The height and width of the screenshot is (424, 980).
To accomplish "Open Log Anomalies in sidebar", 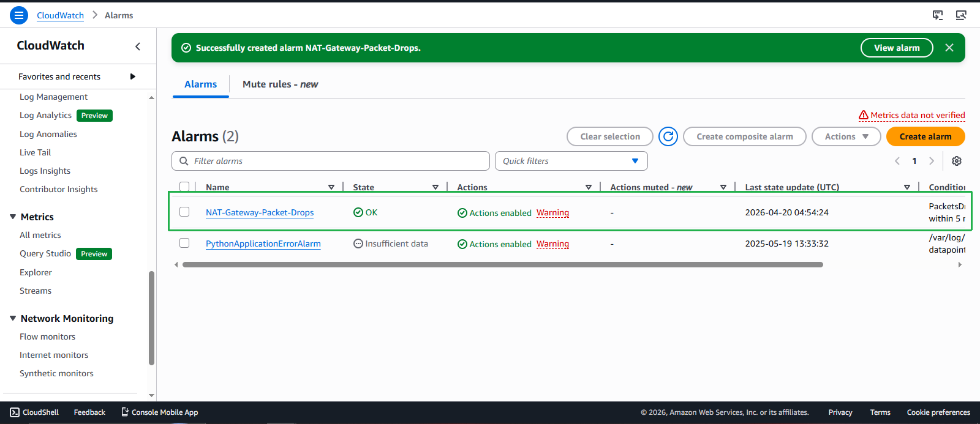I will tap(48, 134).
